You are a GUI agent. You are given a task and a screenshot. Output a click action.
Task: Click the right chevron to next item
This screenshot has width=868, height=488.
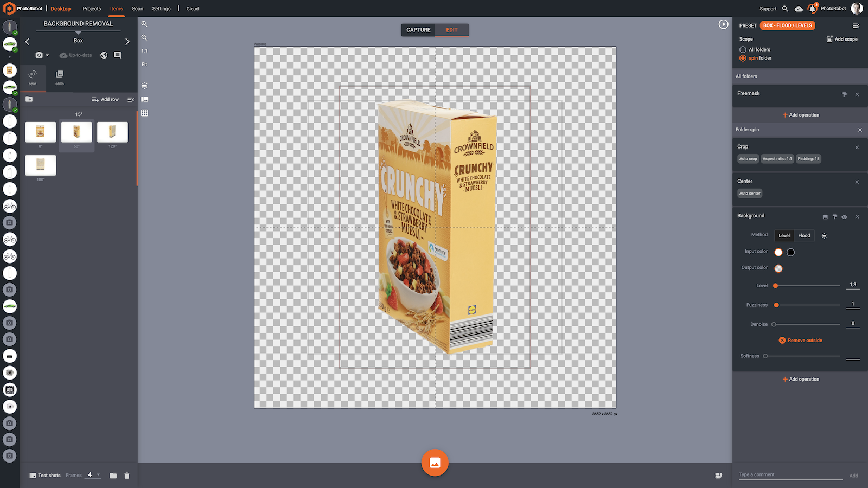click(x=127, y=41)
